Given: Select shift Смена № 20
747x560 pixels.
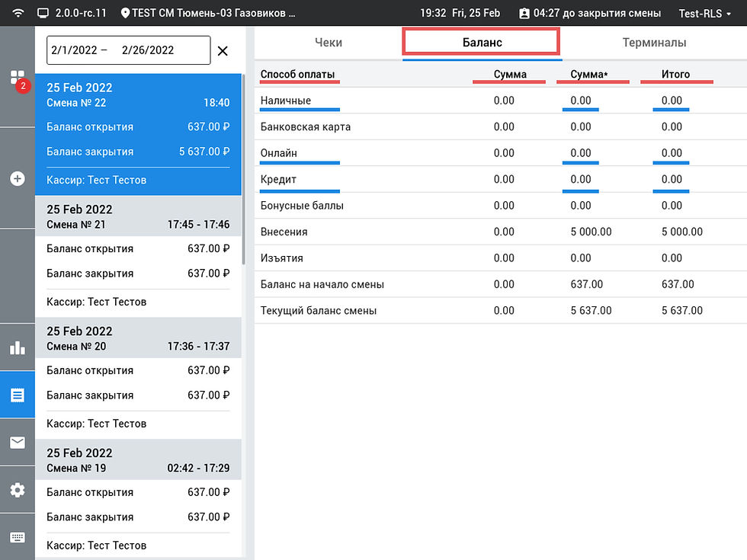Looking at the screenshot, I should [138, 379].
